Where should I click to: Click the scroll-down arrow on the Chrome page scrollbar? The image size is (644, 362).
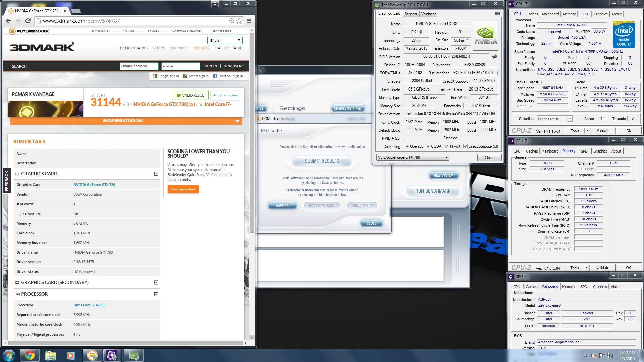tap(252, 337)
